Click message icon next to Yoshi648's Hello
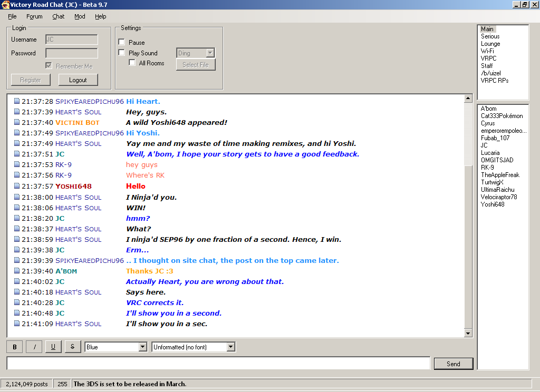 point(17,186)
